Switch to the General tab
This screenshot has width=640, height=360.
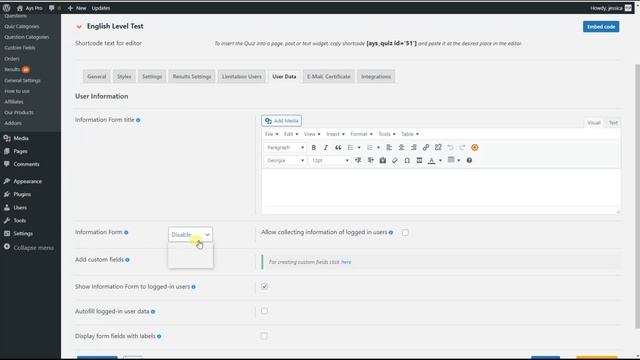97,76
